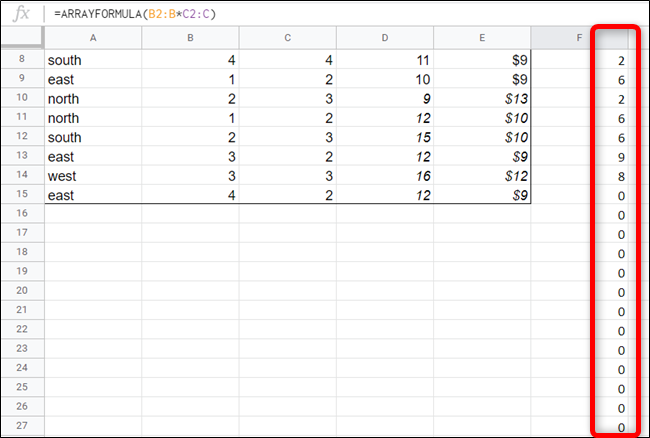Click cell A11 containing north
Viewport: 650px width, 438px height.
(x=93, y=117)
